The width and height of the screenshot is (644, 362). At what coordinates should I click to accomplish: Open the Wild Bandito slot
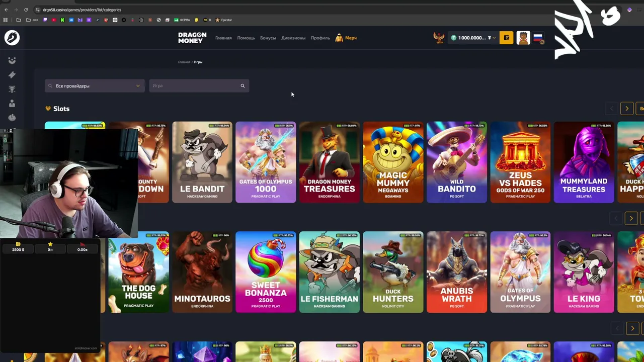click(457, 162)
